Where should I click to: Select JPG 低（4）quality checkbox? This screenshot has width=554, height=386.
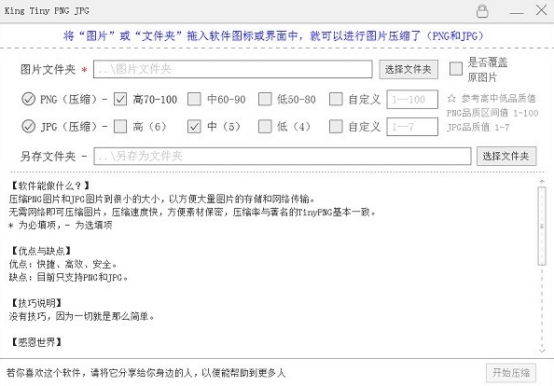265,126
